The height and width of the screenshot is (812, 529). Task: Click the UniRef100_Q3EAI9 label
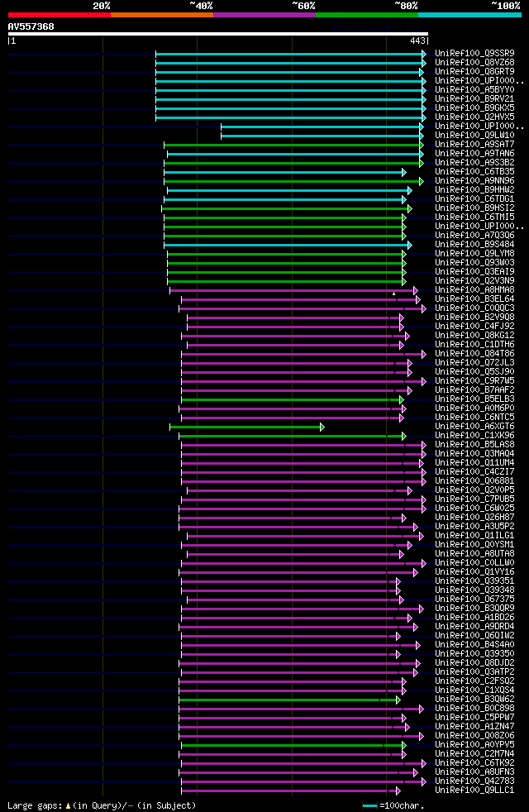click(x=474, y=272)
